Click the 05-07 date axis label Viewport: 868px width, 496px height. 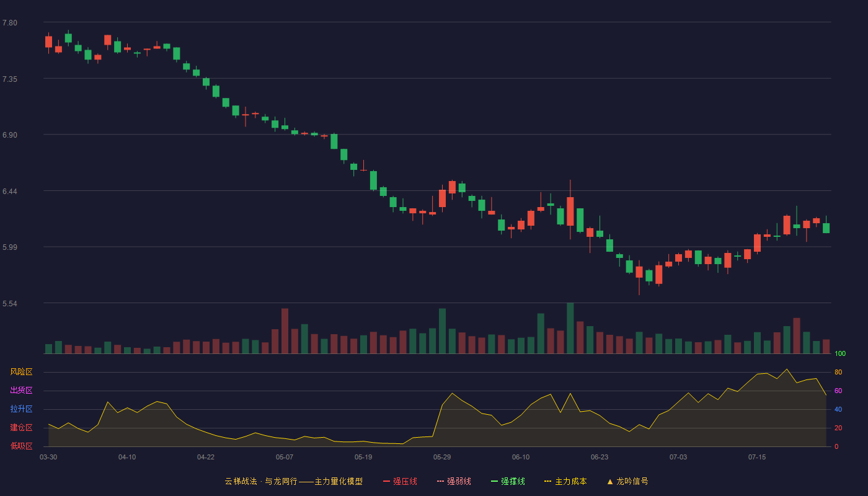point(285,457)
